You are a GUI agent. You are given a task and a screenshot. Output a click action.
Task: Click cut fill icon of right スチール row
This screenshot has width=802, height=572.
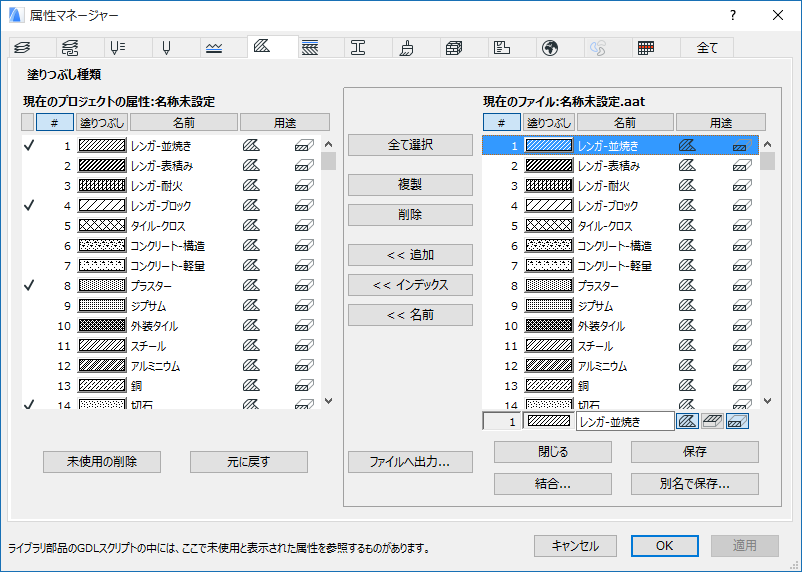click(742, 346)
